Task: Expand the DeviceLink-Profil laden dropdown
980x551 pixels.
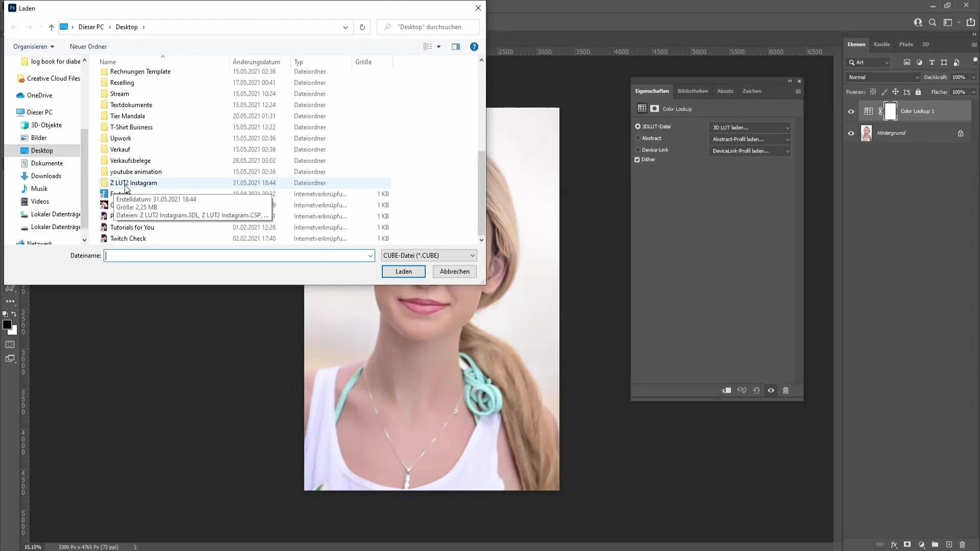Action: (x=789, y=151)
